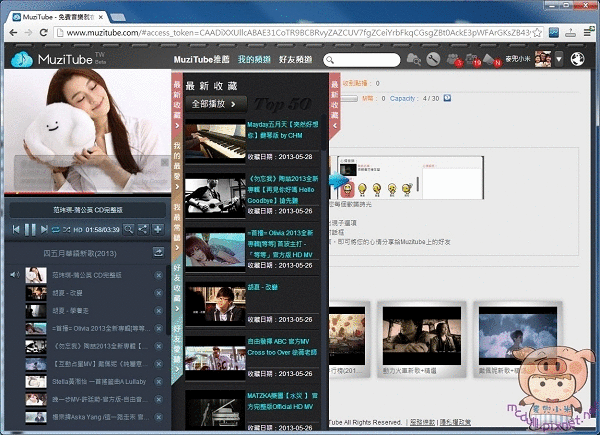Click the plus icon in player controls
This screenshot has height=435, width=600.
[158, 230]
